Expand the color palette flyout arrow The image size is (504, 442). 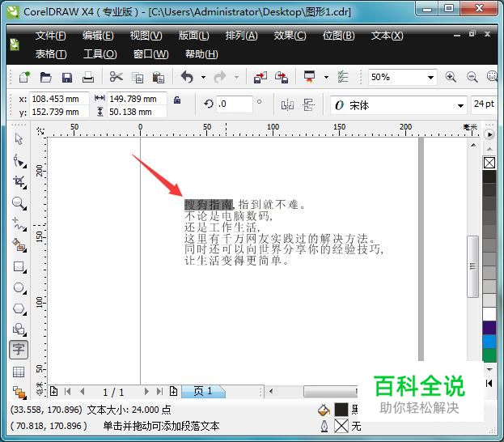(489, 134)
